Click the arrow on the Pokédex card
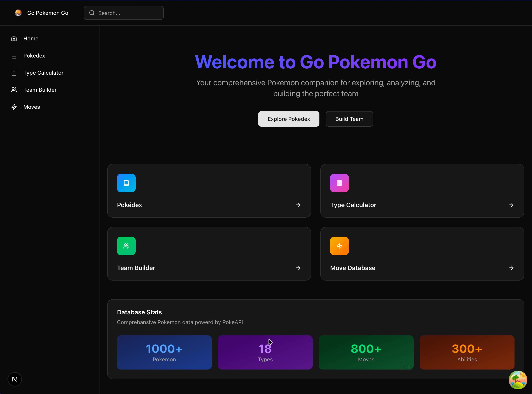The width and height of the screenshot is (532, 394). pos(298,205)
